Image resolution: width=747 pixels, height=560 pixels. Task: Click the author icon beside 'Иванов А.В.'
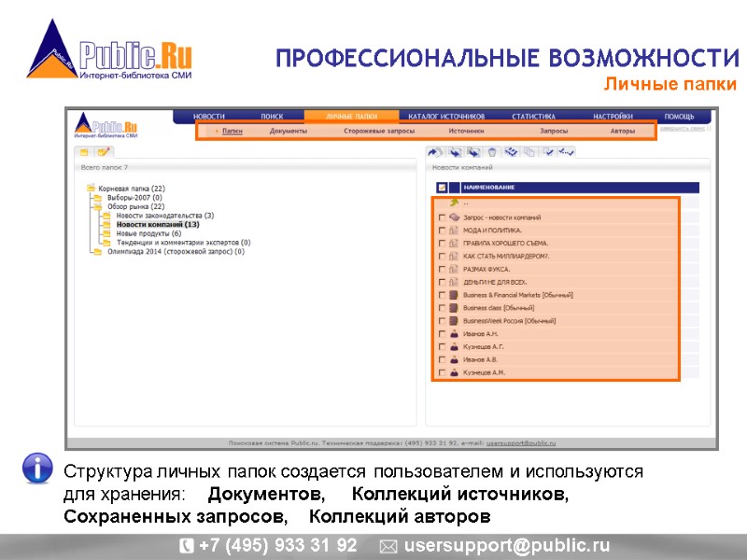pyautogui.click(x=454, y=359)
